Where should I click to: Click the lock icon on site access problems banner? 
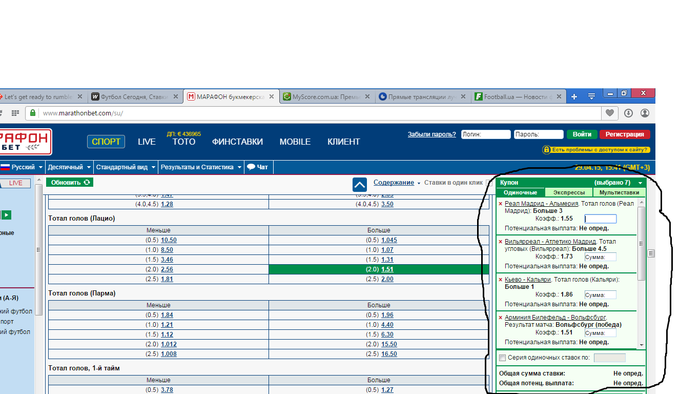(x=546, y=149)
